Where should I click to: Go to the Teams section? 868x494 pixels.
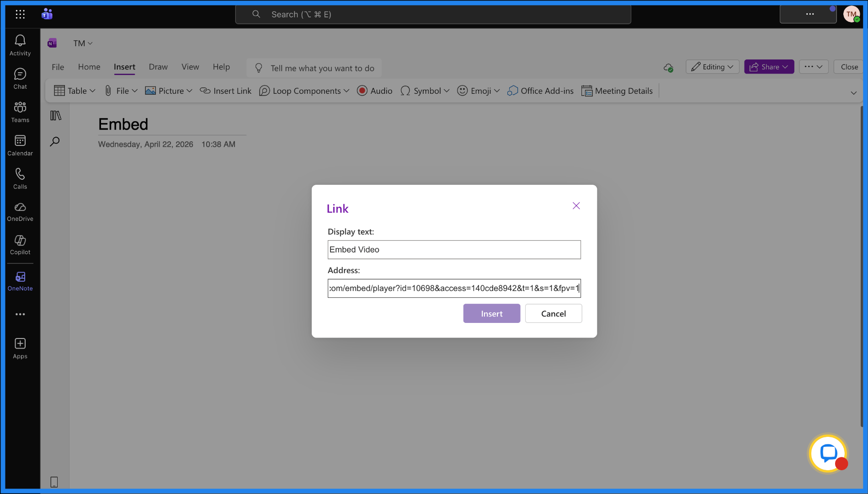20,112
